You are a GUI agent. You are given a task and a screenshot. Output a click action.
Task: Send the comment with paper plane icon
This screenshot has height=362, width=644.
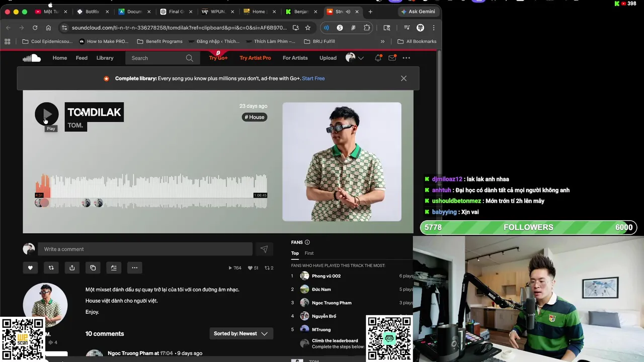pyautogui.click(x=264, y=249)
